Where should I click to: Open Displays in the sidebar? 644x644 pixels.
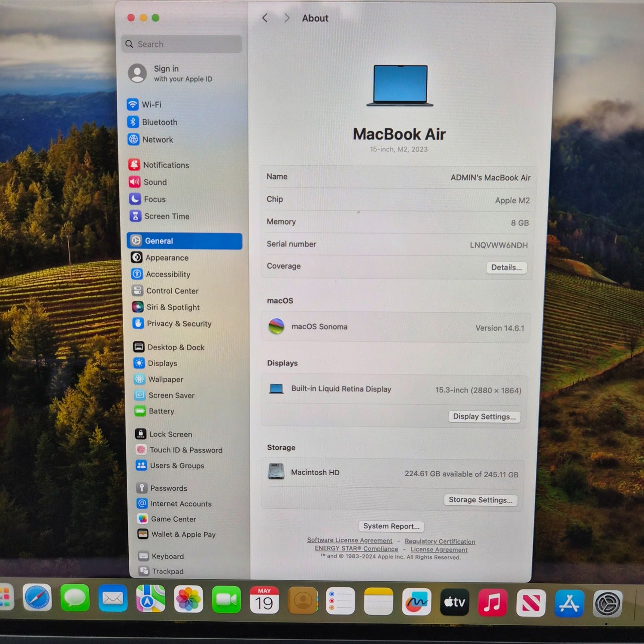[x=155, y=363]
